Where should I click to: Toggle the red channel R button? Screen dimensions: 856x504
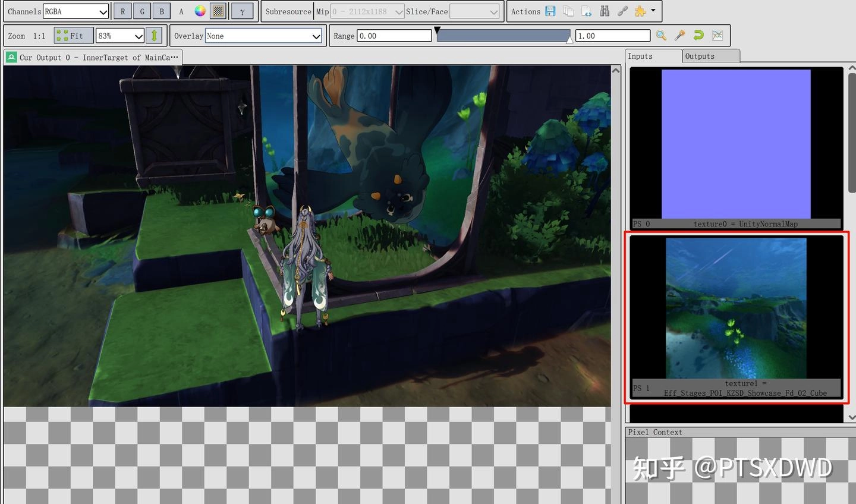click(122, 11)
